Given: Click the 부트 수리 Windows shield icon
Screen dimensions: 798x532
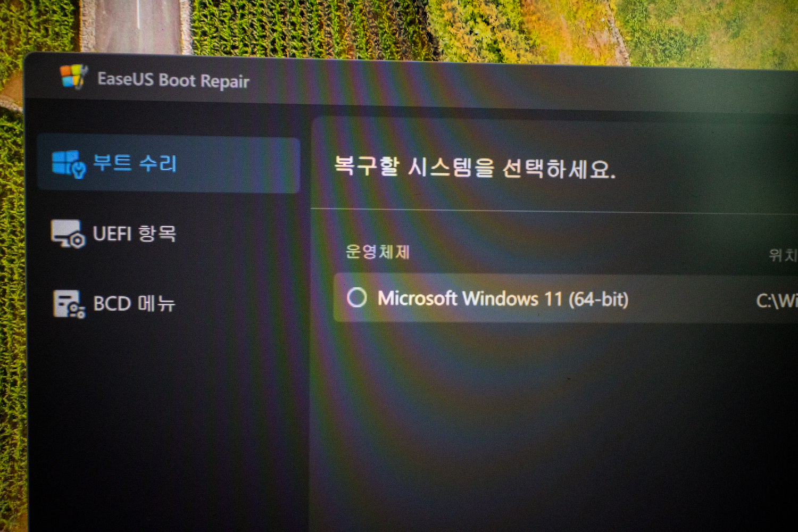Looking at the screenshot, I should (69, 164).
